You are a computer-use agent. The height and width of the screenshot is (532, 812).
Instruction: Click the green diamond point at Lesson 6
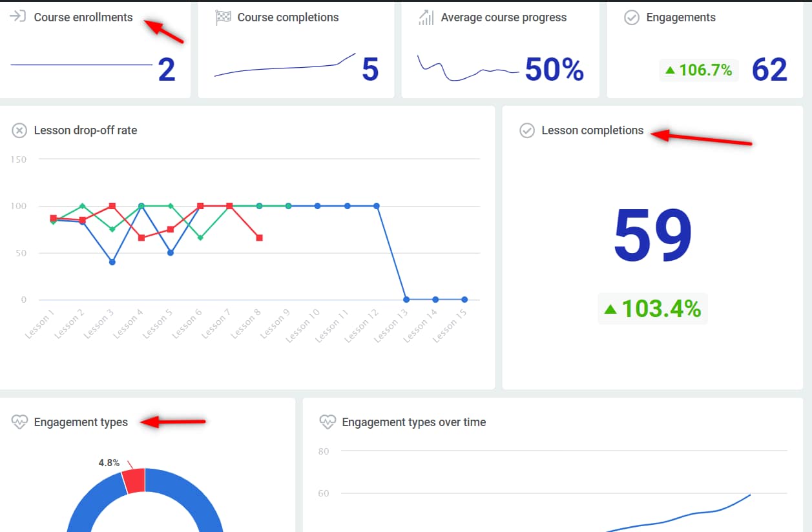click(200, 238)
